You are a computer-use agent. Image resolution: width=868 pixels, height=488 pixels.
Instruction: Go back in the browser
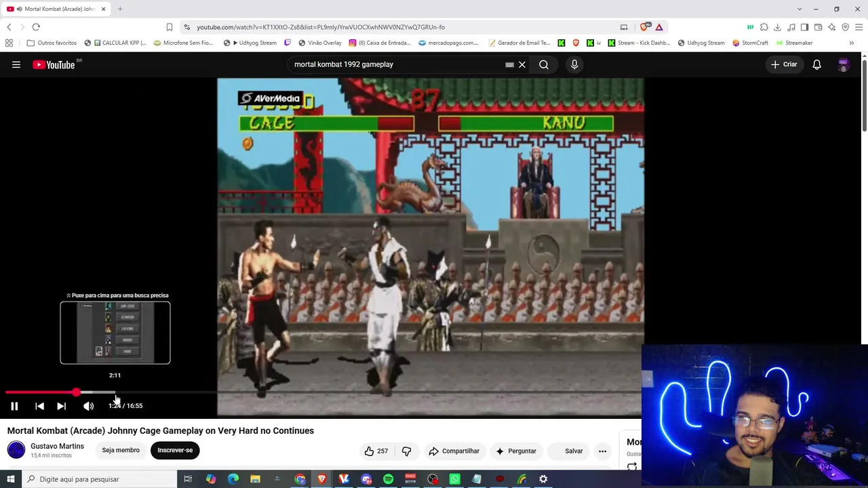9,27
